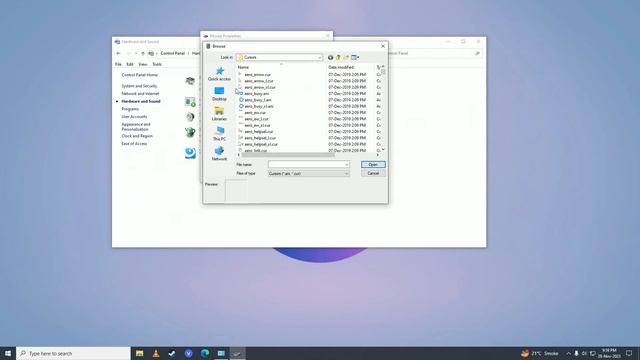Expand the File name dropdown arrow

347,164
